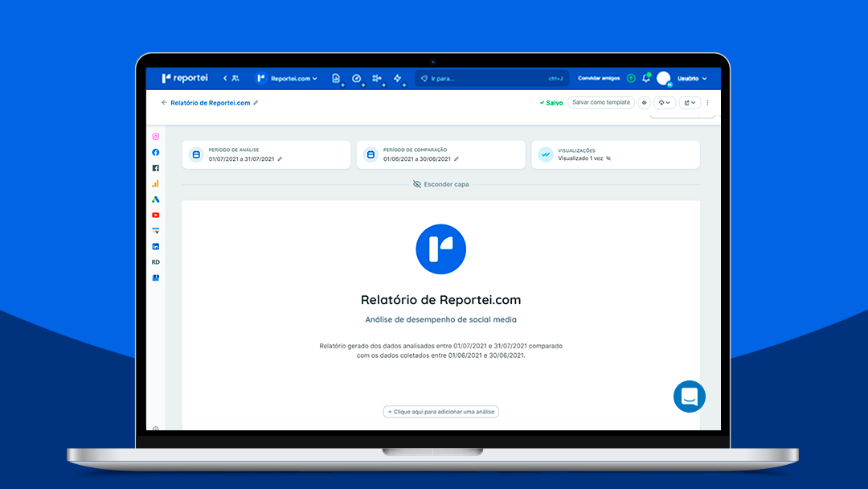Click the icon next to 'Visualizado 1 vez'
Viewport: 868px width, 489px height.
(x=608, y=158)
